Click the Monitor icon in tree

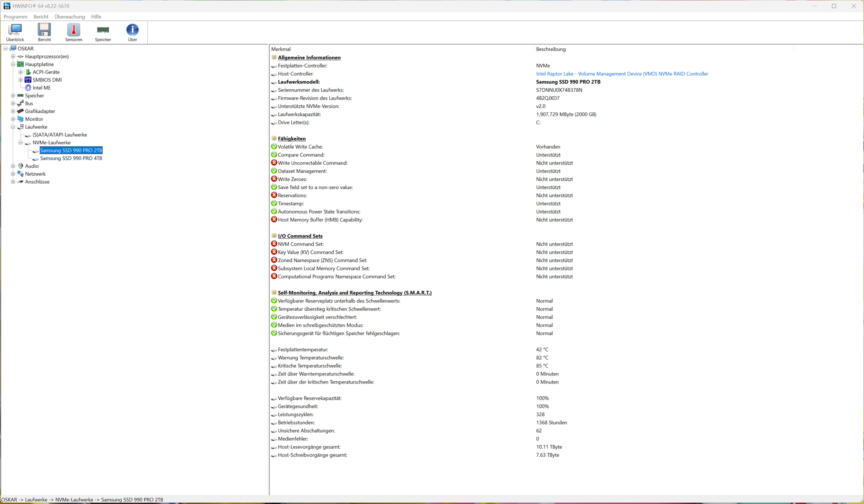click(21, 119)
